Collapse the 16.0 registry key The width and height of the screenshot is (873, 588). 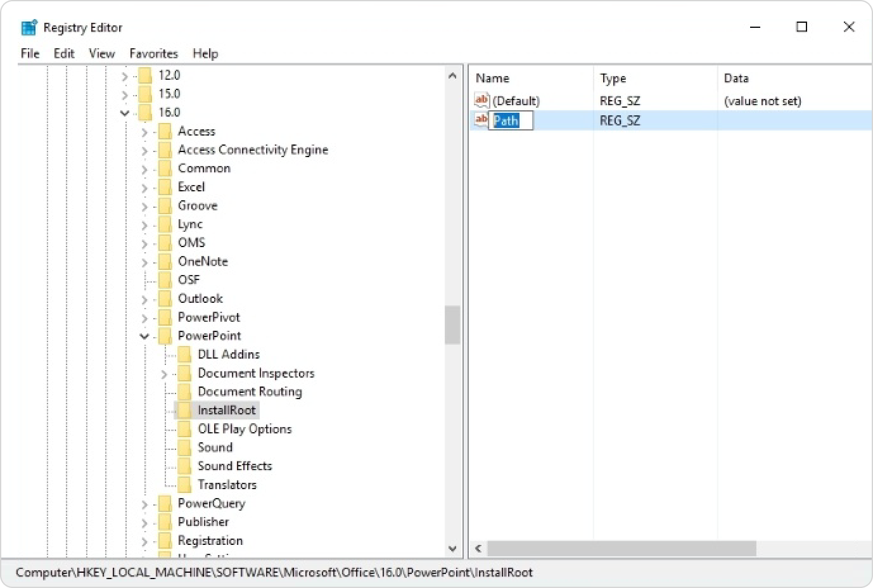(125, 113)
